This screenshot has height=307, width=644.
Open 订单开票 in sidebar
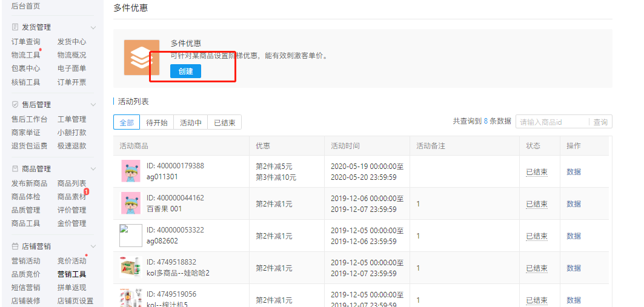pos(72,82)
